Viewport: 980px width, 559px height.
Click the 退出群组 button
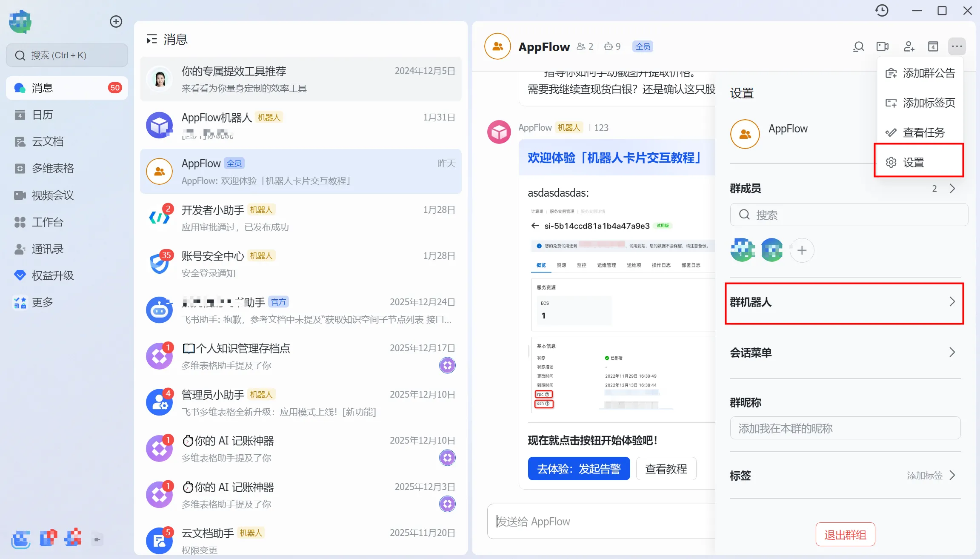[x=845, y=535]
